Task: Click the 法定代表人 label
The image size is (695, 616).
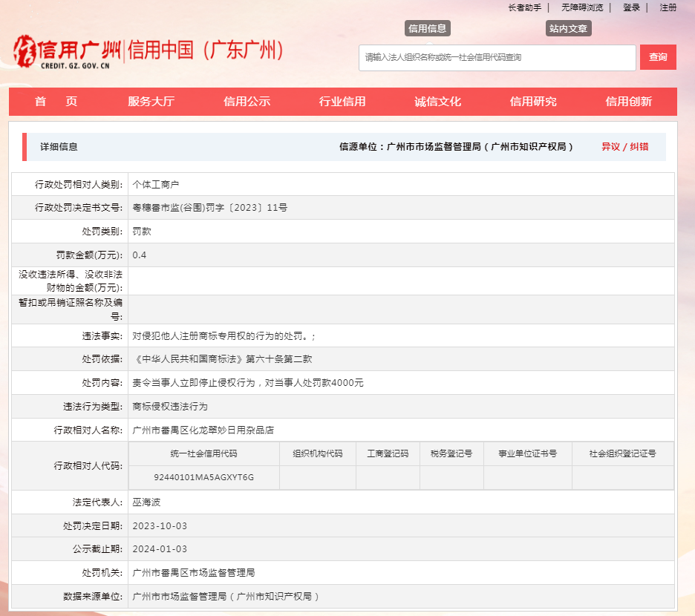Action: click(x=97, y=502)
